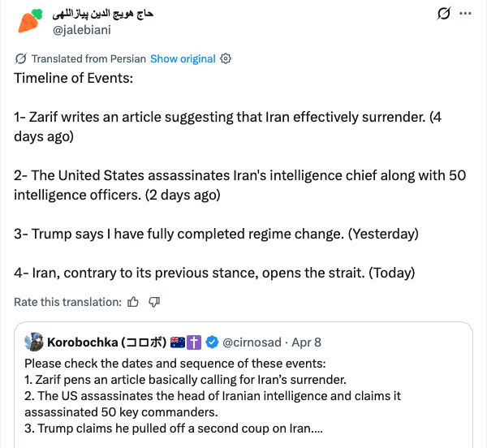Click the 'Timeline of Events:' tweet text

coord(73,79)
